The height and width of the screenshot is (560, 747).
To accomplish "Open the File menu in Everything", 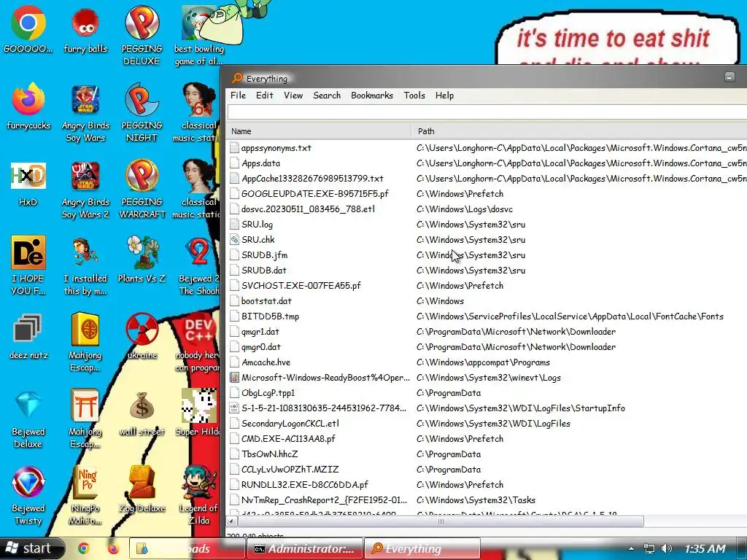I will pos(239,96).
